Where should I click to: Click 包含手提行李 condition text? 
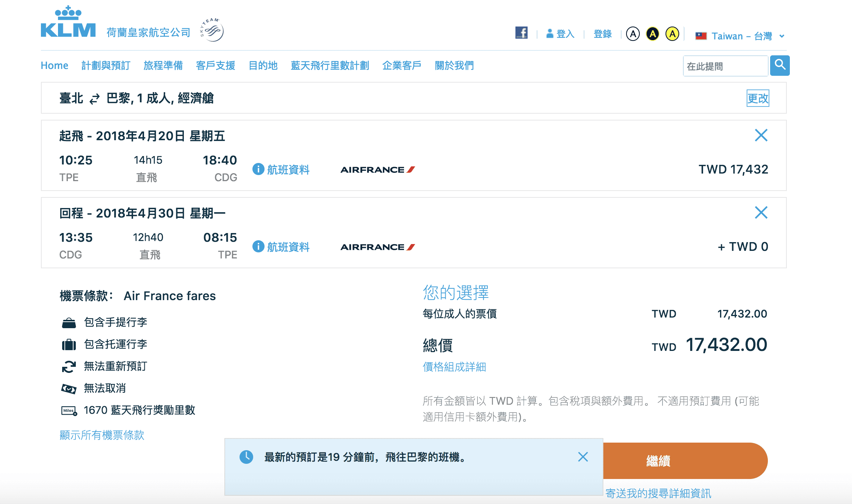(116, 322)
